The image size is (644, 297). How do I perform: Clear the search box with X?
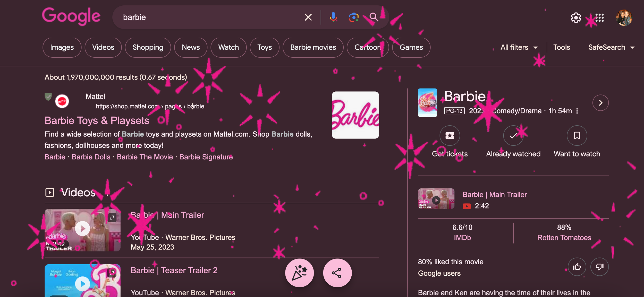click(308, 17)
